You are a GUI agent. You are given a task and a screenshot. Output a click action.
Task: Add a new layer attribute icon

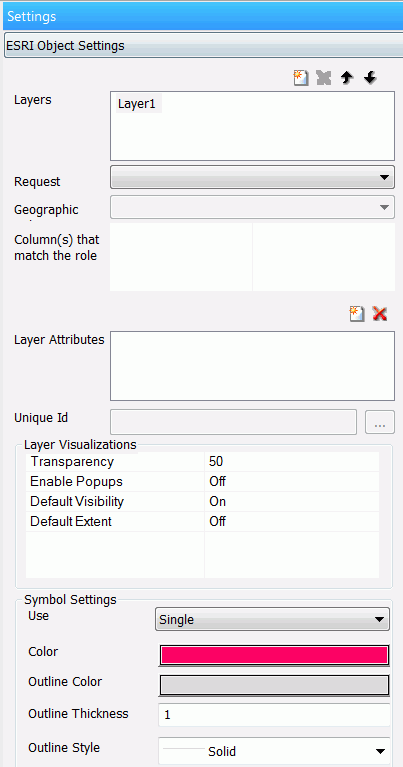pos(357,314)
